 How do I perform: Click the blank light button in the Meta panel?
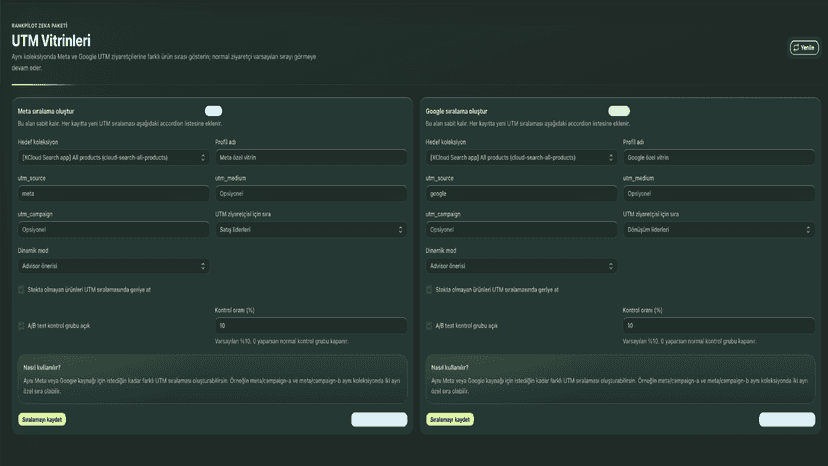(379, 420)
